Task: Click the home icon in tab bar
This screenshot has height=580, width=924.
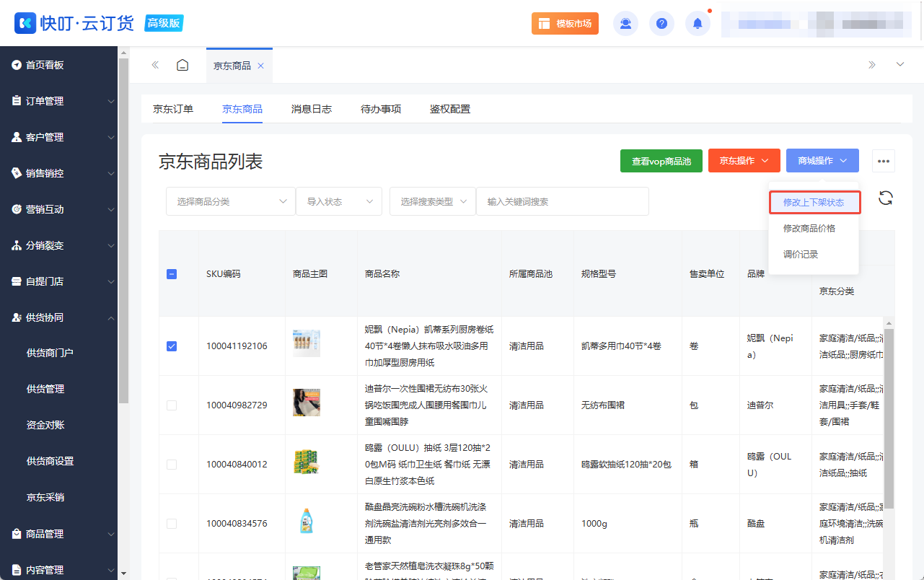Action: pos(182,65)
